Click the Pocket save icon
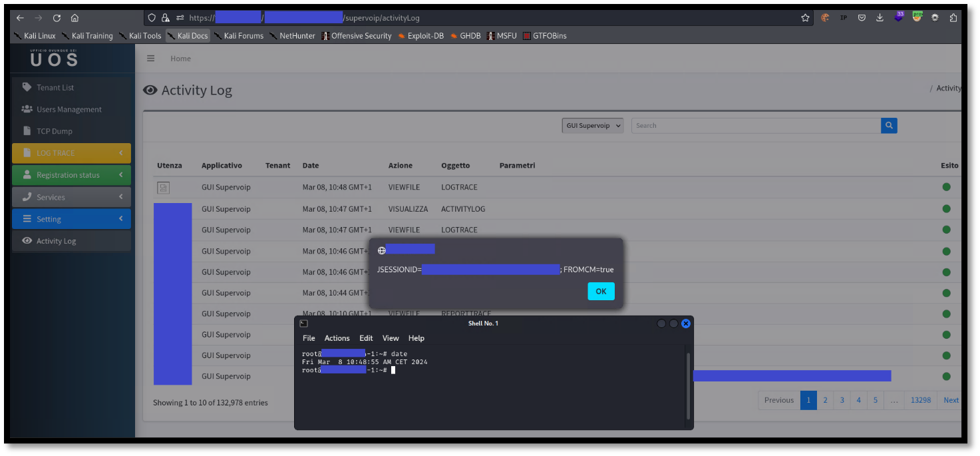Screen dimensions: 980x456 pyautogui.click(x=862, y=18)
